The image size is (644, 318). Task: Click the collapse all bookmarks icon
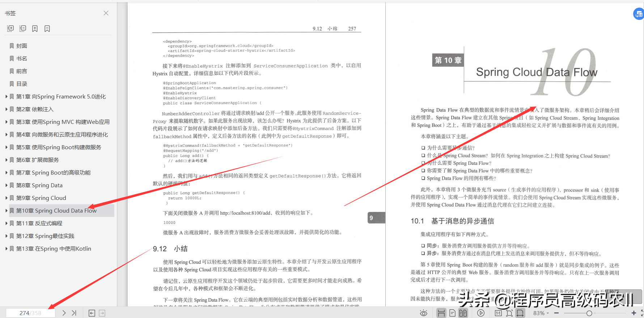tap(23, 28)
